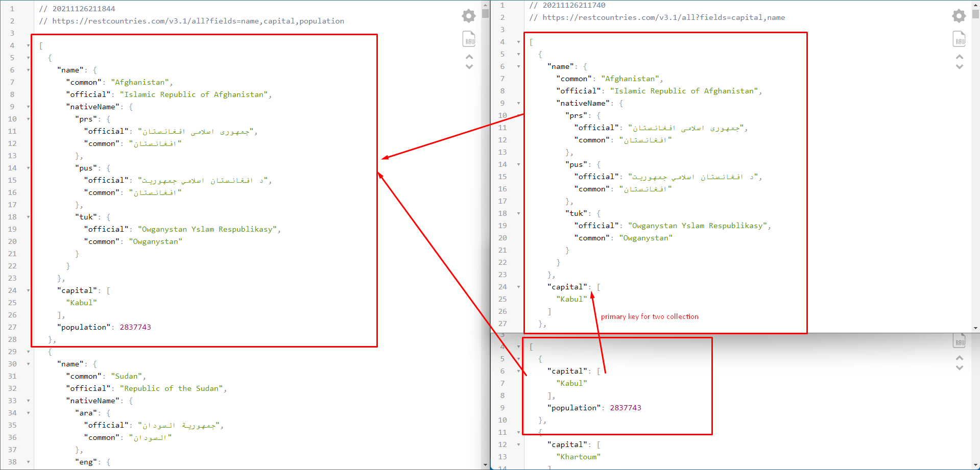Click upper right pane scrollbar down arrow

coord(975,328)
